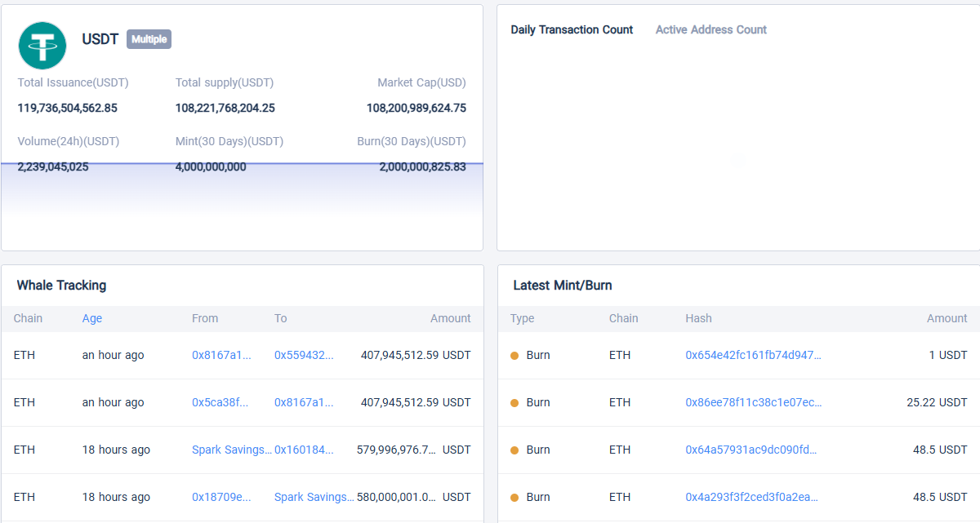The width and height of the screenshot is (980, 523).
Task: Click Burn 30 Days value 2,000,000,825.83
Action: 422,166
